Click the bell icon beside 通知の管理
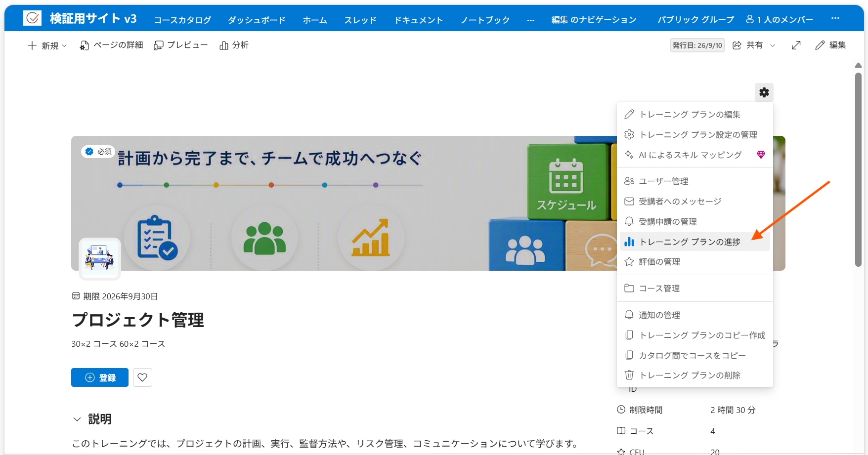The height and width of the screenshot is (455, 868). pos(629,315)
